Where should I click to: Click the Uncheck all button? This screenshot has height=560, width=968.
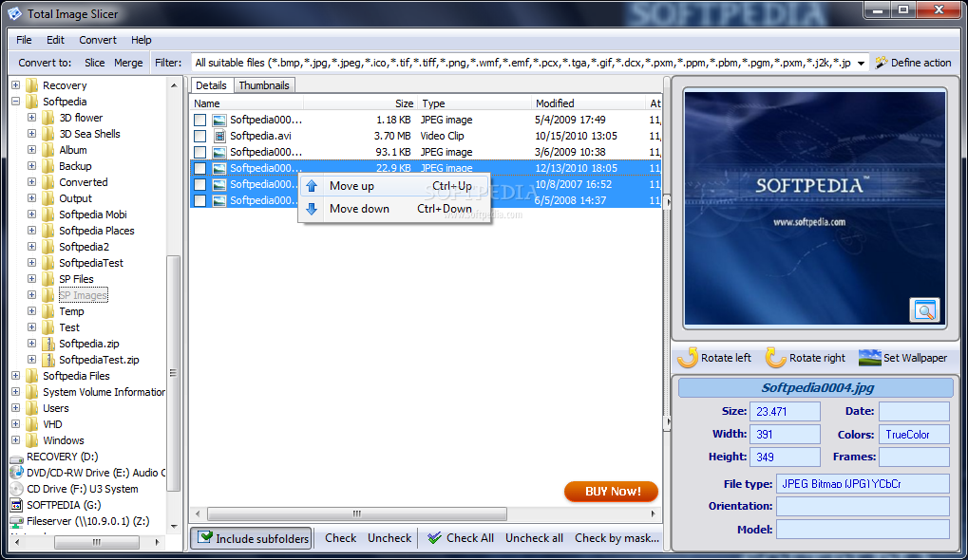[x=534, y=538]
